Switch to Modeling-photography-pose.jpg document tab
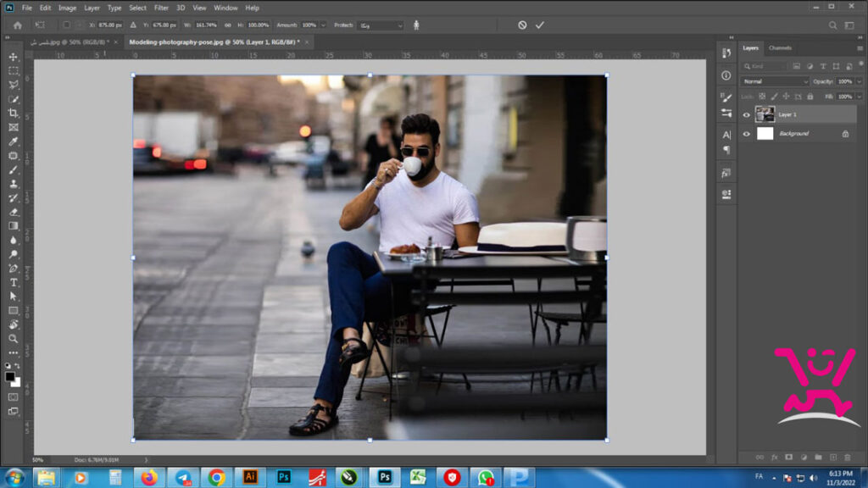868x488 pixels. tap(214, 42)
